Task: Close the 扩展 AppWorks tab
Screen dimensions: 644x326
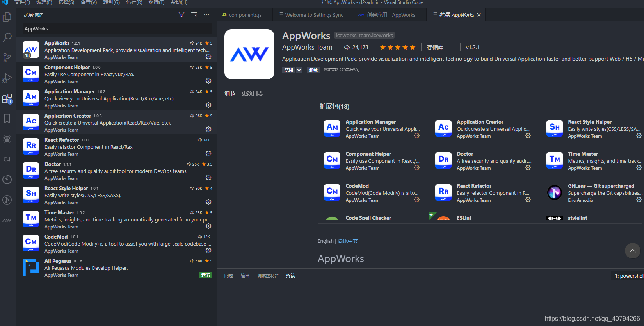Action: [x=479, y=15]
